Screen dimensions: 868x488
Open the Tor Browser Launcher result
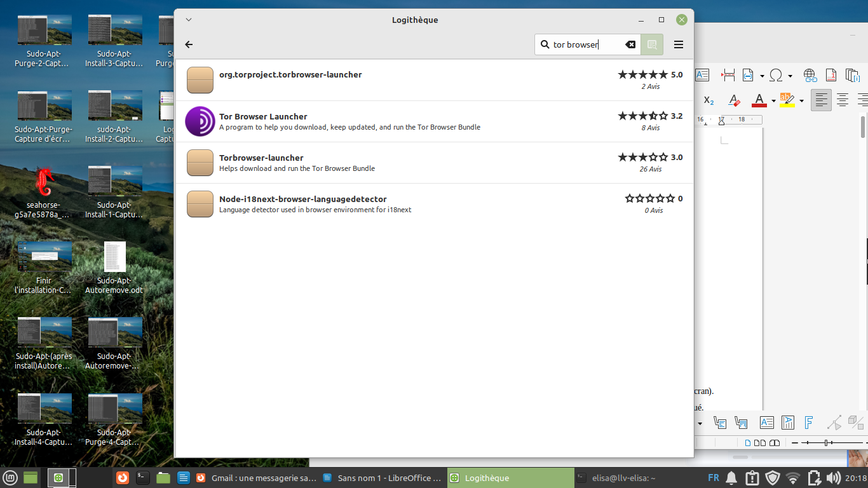pos(434,121)
